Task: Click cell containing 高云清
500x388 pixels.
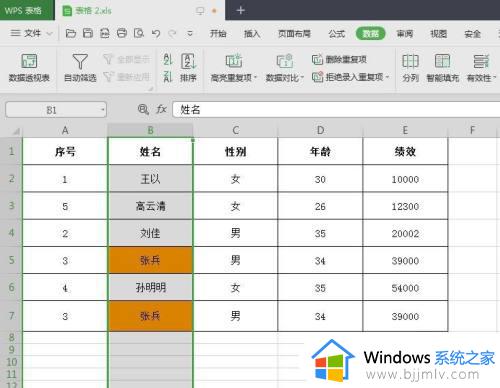Action: click(x=150, y=206)
